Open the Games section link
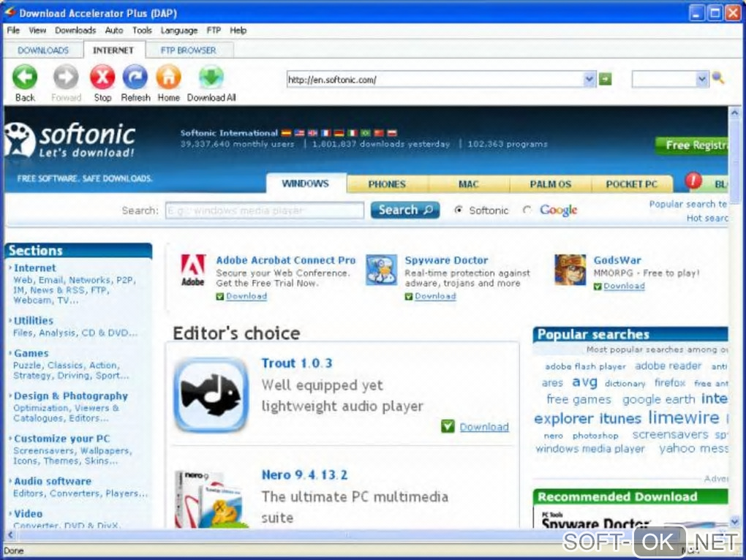The height and width of the screenshot is (560, 746). tap(31, 354)
